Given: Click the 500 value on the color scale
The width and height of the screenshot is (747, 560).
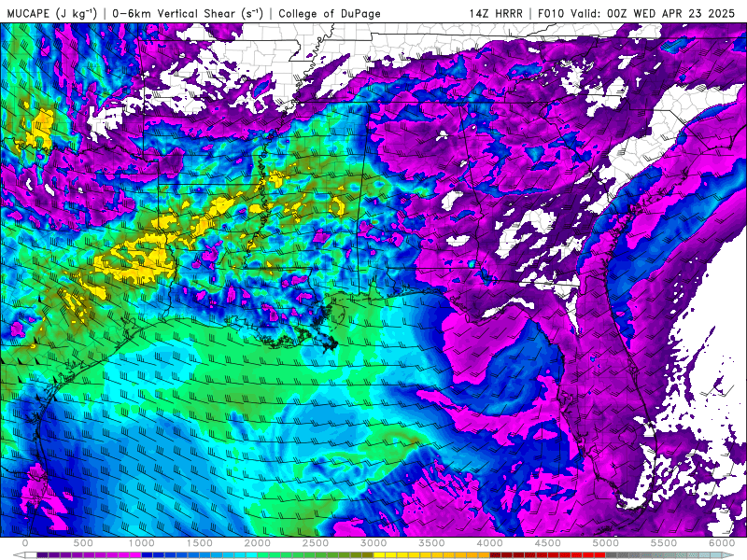Looking at the screenshot, I should pos(83,543).
